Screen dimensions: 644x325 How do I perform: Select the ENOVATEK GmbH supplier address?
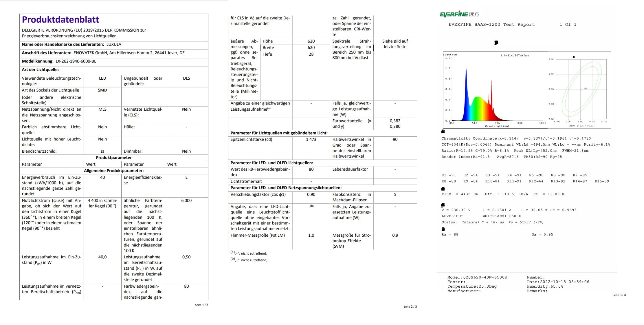point(129,53)
